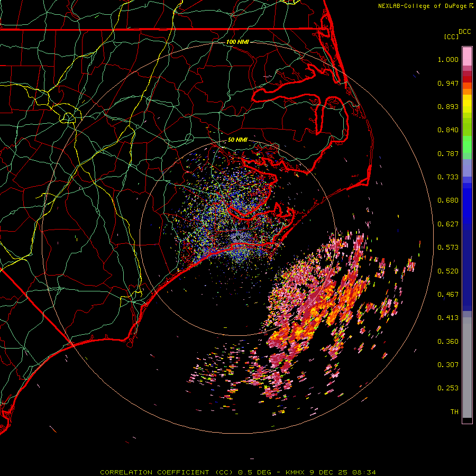Screen dimensions: 476x476
Task: Click the 0.733 scale value
Action: point(448,177)
